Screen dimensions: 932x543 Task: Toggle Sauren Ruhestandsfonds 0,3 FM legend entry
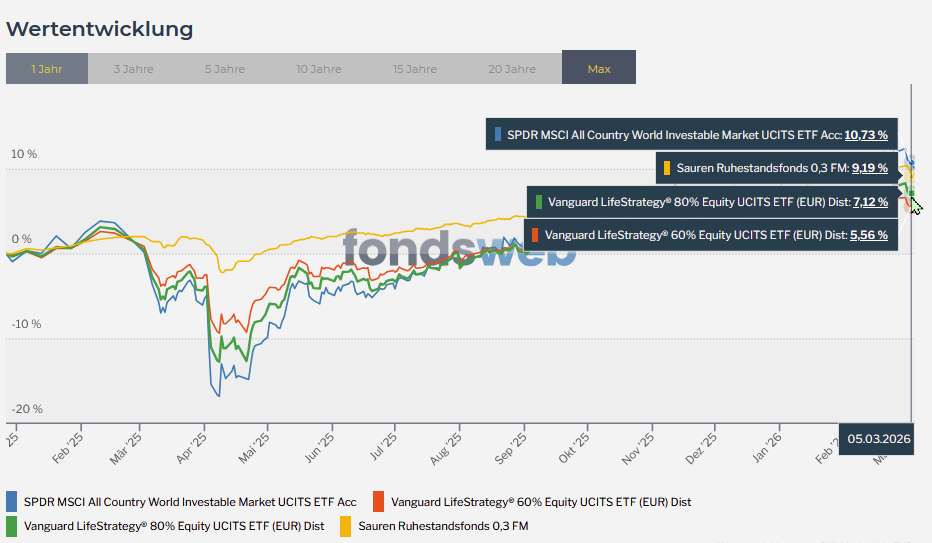[x=434, y=526]
